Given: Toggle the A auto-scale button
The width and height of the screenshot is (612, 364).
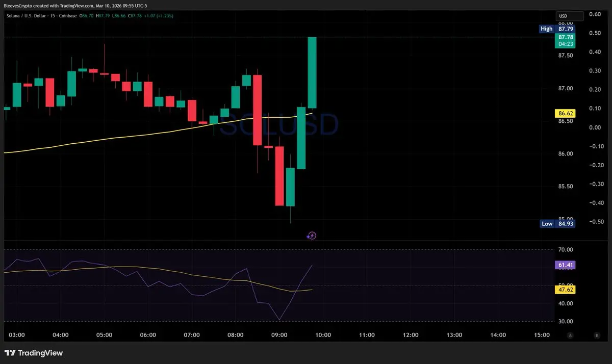Looking at the screenshot, I should pyautogui.click(x=571, y=335).
